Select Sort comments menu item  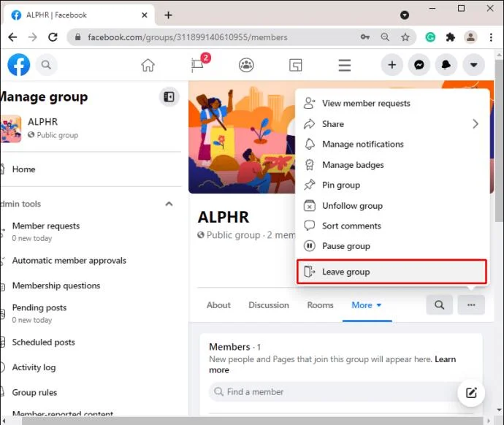392,226
